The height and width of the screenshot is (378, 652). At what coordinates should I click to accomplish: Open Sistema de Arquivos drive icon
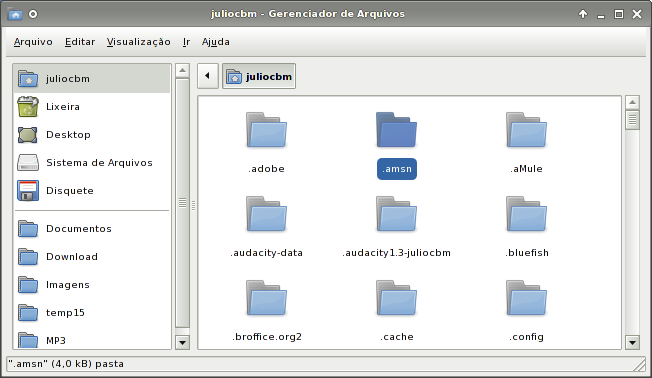(28, 163)
